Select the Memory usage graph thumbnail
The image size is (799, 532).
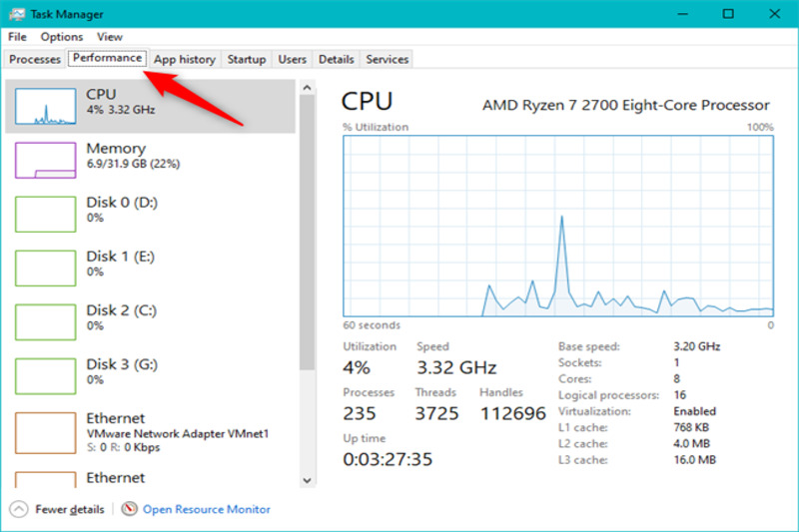46,160
